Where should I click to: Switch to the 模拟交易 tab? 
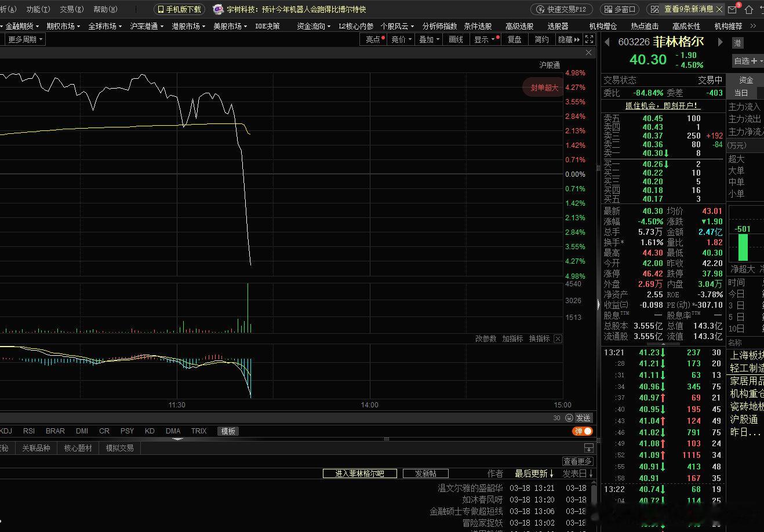(119, 448)
